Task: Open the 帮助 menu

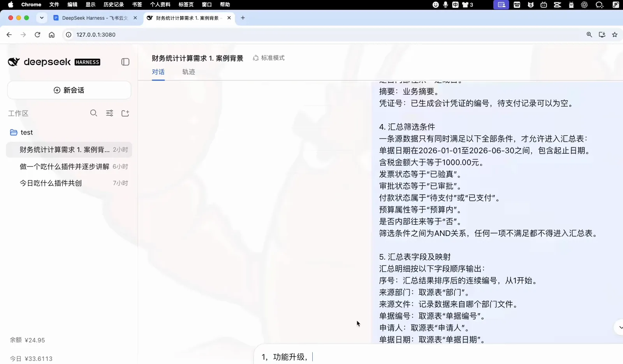Action: pos(225,5)
